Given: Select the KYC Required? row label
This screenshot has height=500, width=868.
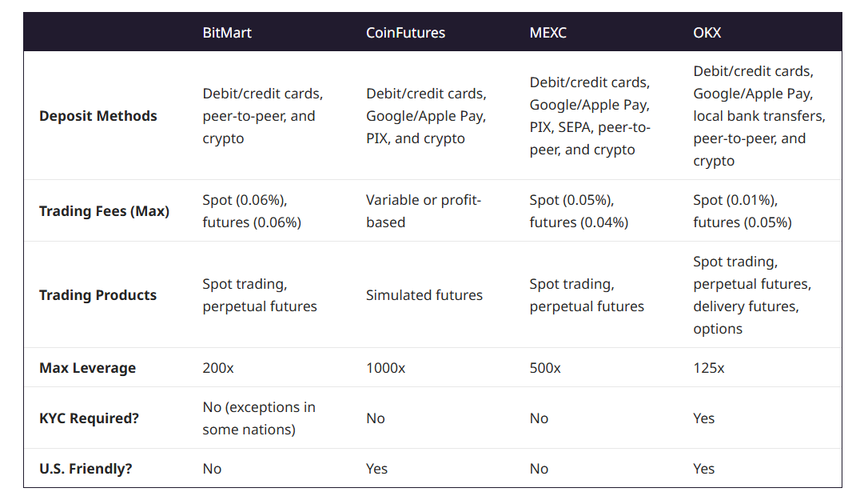Looking at the screenshot, I should pyautogui.click(x=89, y=418).
